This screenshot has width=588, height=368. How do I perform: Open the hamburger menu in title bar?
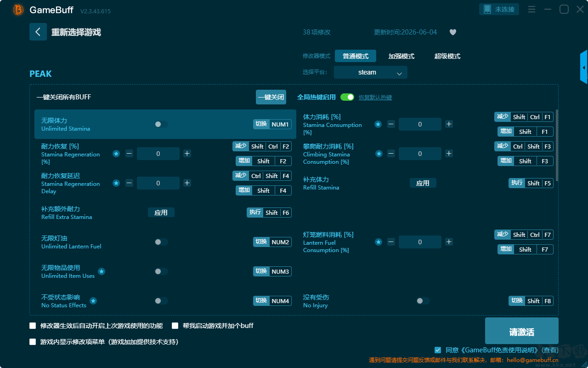531,9
